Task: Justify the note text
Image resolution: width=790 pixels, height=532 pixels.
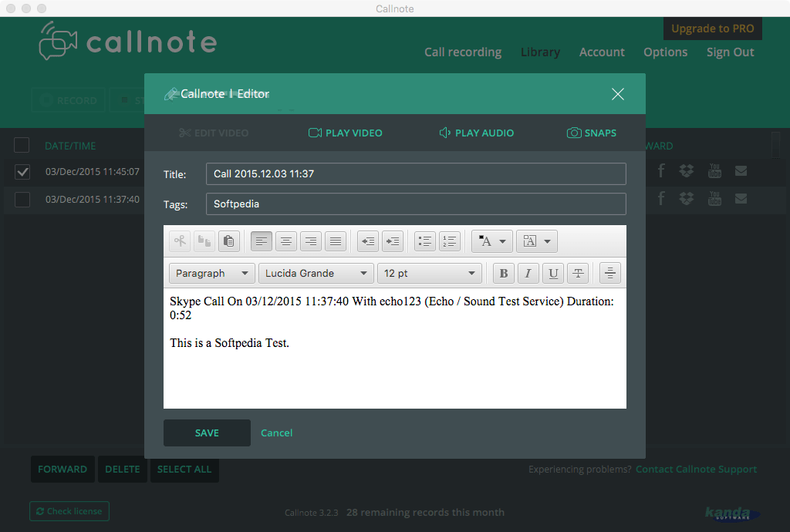Action: [336, 241]
